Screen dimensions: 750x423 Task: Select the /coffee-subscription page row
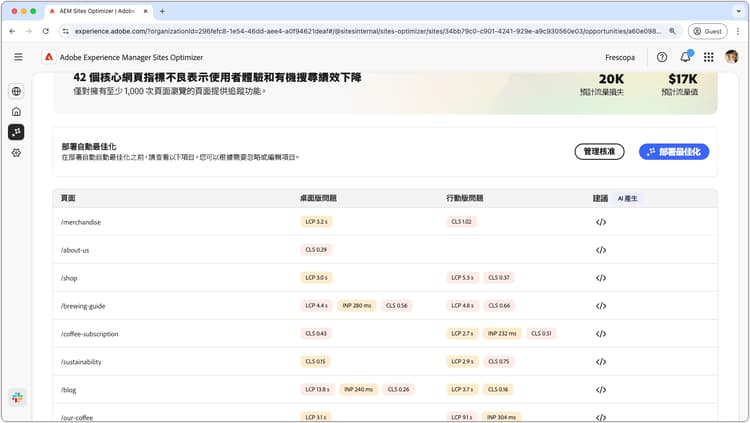[385, 334]
